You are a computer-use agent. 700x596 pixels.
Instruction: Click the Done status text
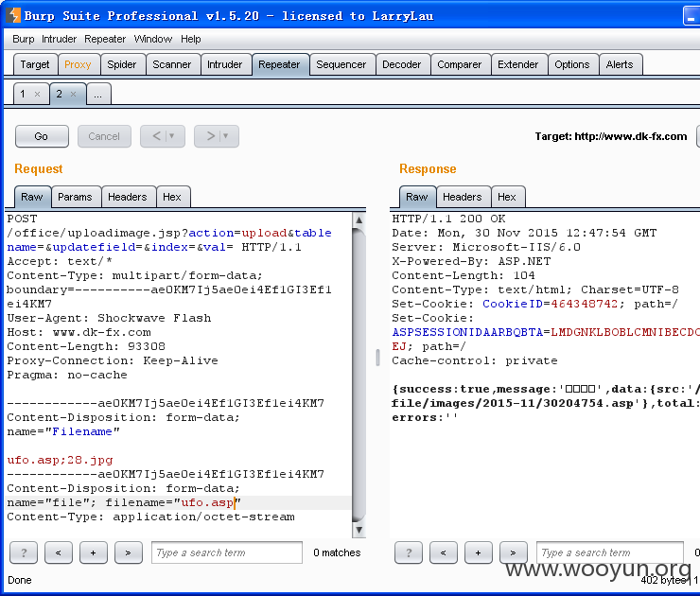coord(20,580)
